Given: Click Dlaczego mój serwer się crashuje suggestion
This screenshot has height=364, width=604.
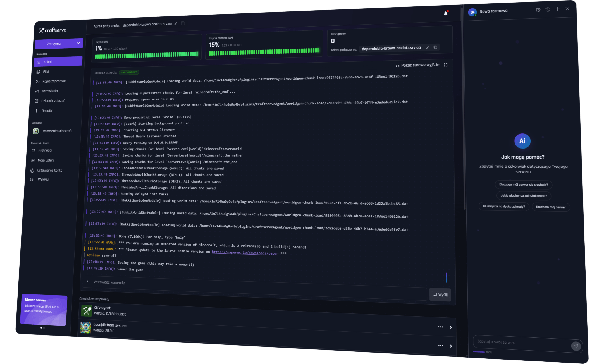Looking at the screenshot, I should point(523,185).
